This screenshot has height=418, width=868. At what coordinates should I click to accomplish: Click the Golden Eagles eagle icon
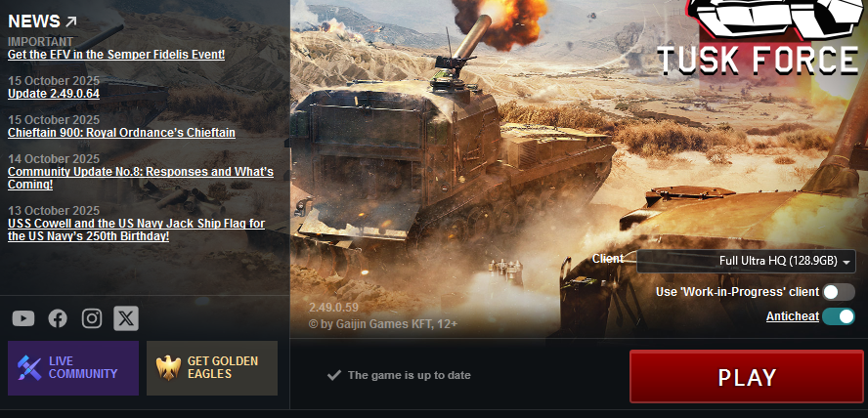click(168, 367)
